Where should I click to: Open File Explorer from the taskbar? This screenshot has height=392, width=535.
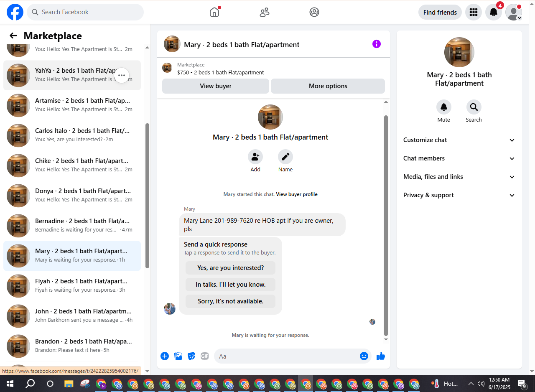pyautogui.click(x=69, y=384)
